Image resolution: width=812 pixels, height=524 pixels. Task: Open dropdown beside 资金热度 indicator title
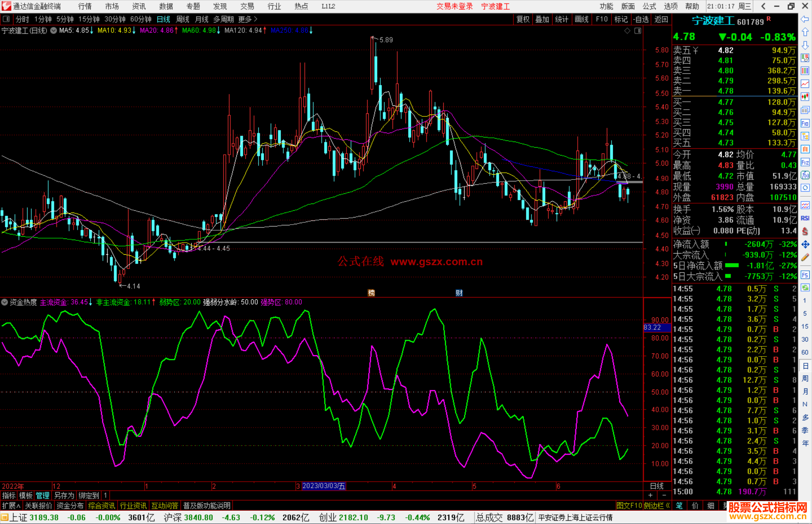[x=5, y=302]
